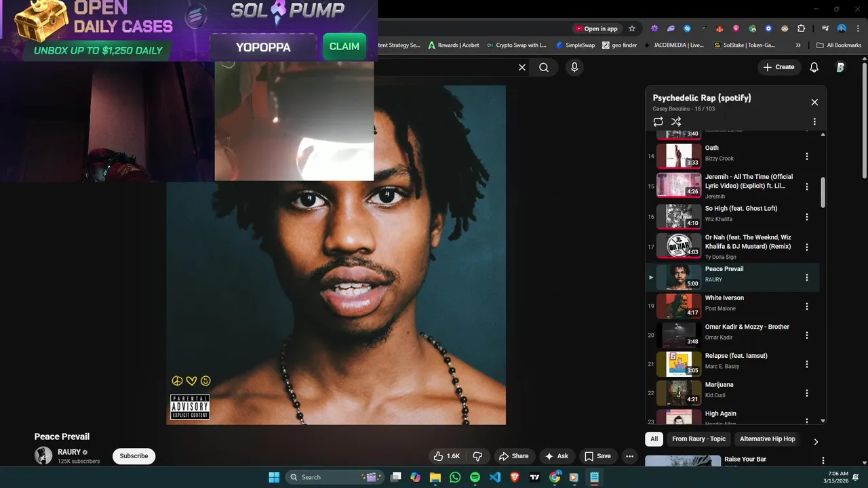Show more filter chips with right arrow

click(x=816, y=441)
